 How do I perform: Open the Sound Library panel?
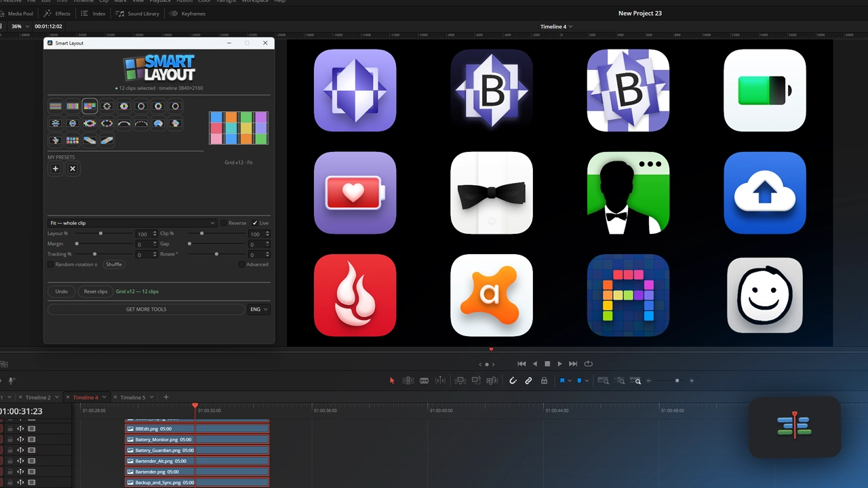(x=138, y=14)
